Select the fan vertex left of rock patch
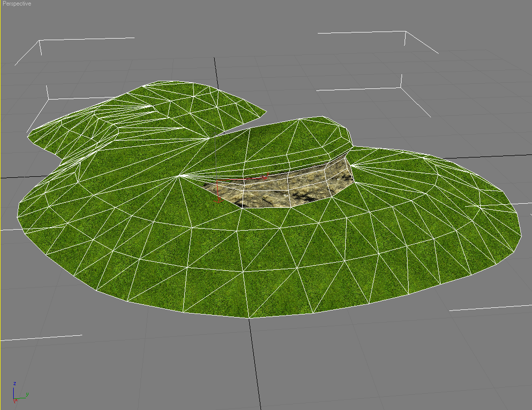This screenshot has width=532, height=410. 179,176
